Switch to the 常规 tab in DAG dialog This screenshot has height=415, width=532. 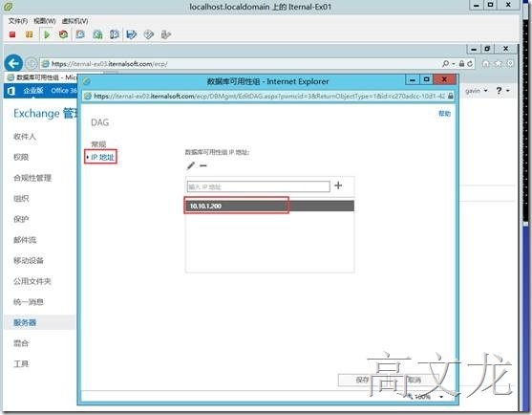[x=98, y=144]
